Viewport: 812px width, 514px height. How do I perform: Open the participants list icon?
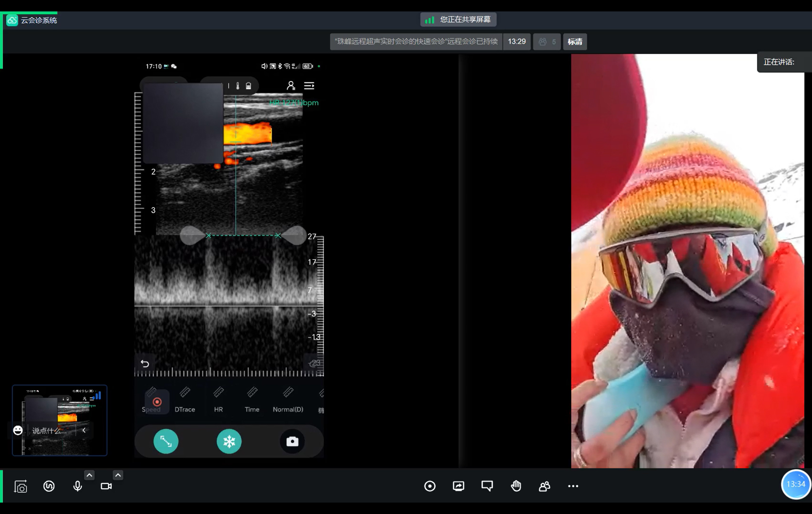click(x=544, y=486)
